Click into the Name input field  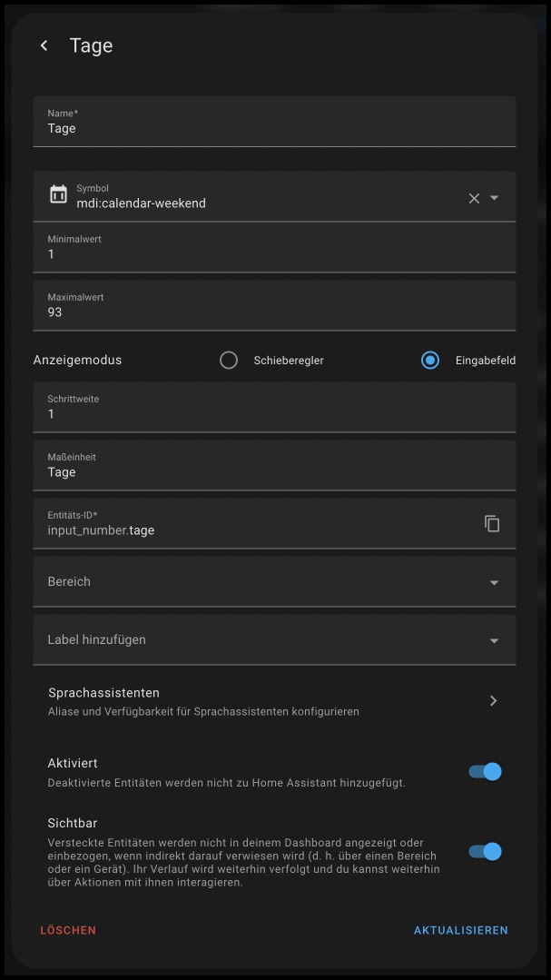(x=274, y=128)
